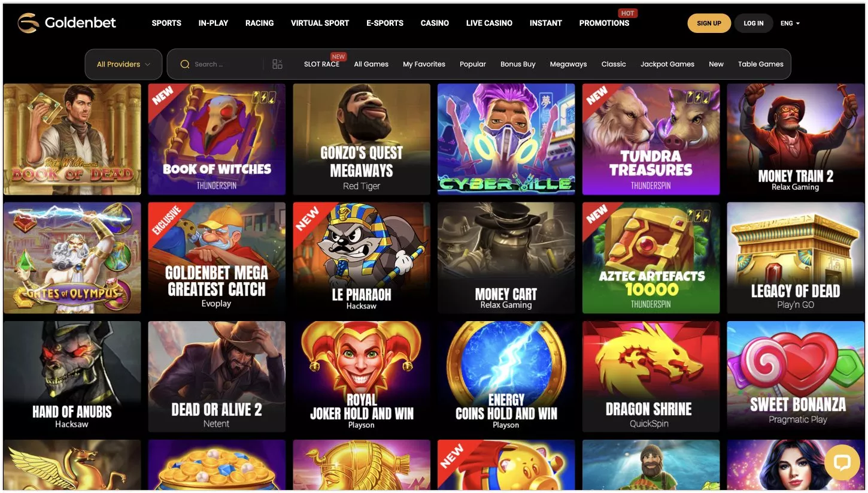Open the Gonzo's Quest Megaways thumbnail
This screenshot has height=493, width=868.
point(362,139)
